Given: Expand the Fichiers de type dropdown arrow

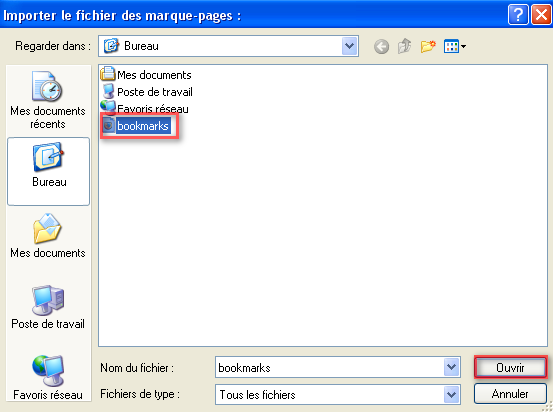Looking at the screenshot, I should tap(451, 394).
